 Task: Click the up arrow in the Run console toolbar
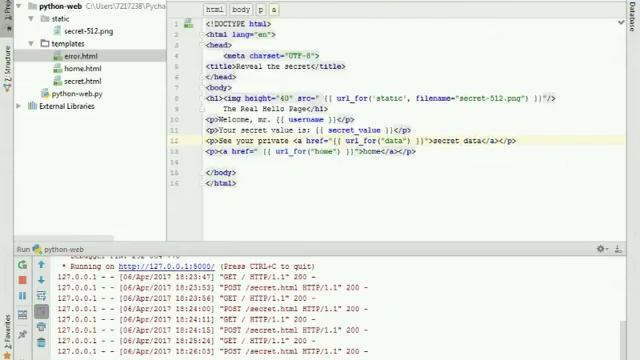coord(41,264)
